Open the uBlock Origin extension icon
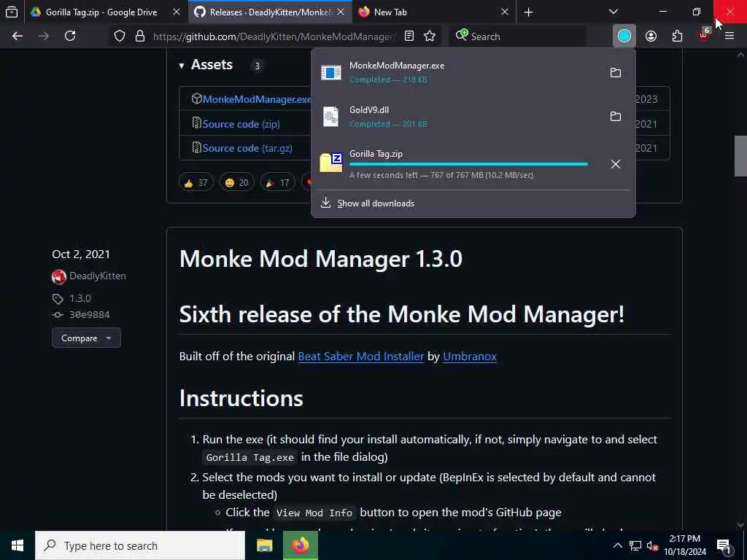Image resolution: width=747 pixels, height=560 pixels. (x=704, y=35)
